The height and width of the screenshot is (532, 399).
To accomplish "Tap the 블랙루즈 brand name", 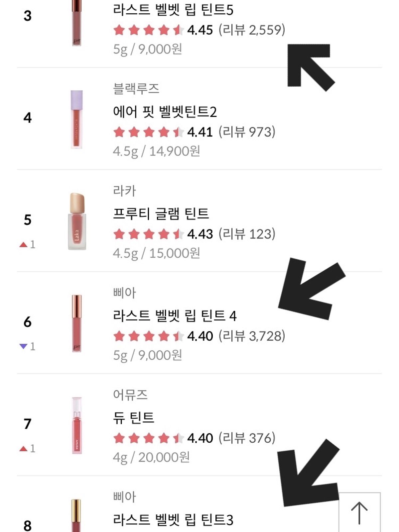I will click(x=136, y=89).
